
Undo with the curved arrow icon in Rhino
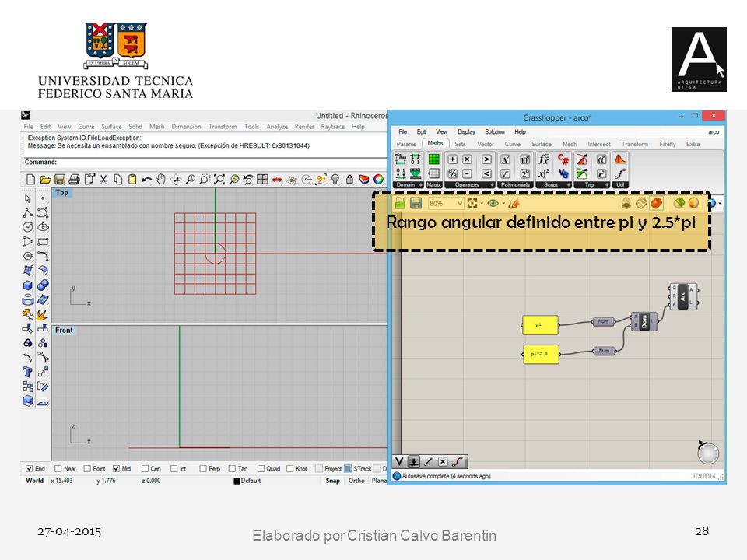tap(147, 180)
